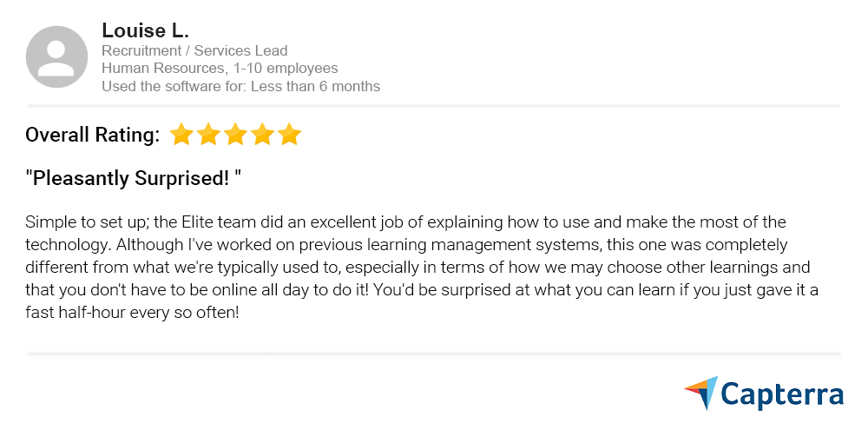
Task: Click the Human Resources company size line
Action: 220,68
